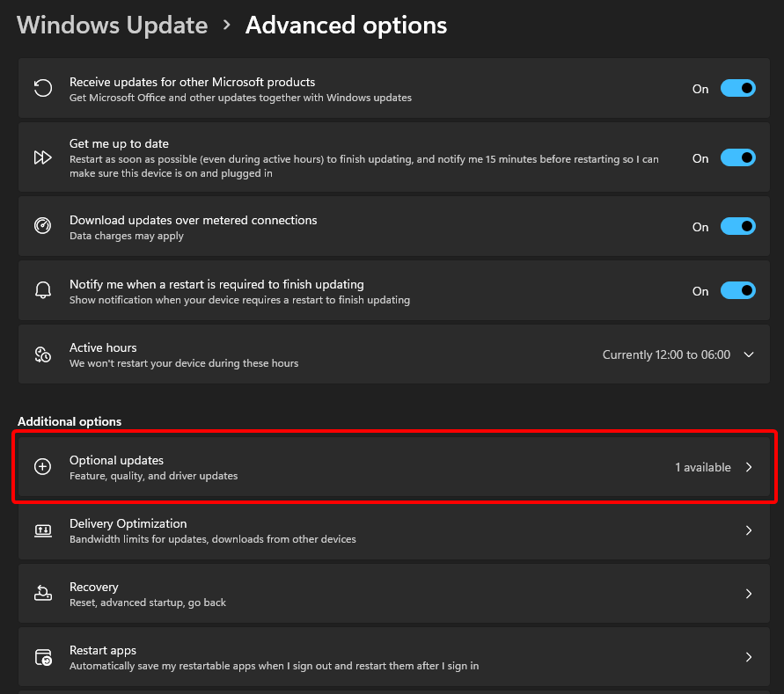The height and width of the screenshot is (694, 784).
Task: Click "Data charges may apply" description
Action: 127,236
